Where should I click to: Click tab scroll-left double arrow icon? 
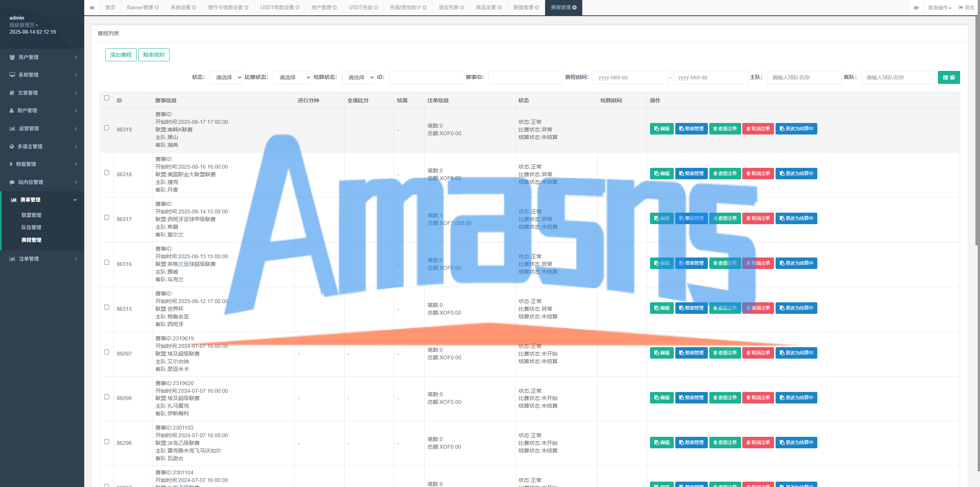(92, 8)
